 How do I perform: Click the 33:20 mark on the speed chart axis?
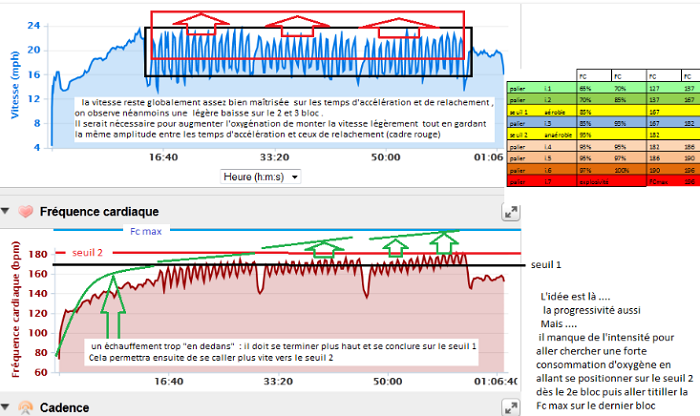[x=273, y=157]
